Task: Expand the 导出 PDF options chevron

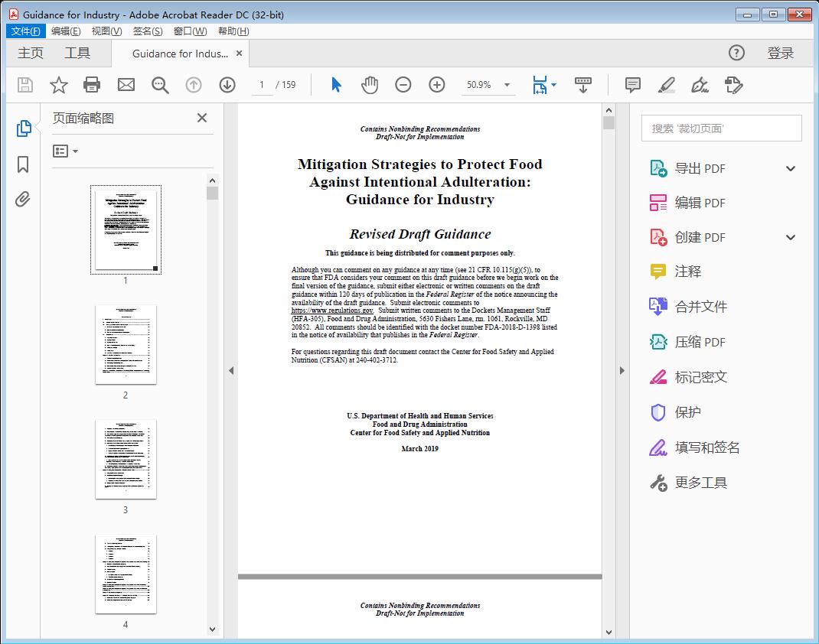Action: [x=790, y=168]
